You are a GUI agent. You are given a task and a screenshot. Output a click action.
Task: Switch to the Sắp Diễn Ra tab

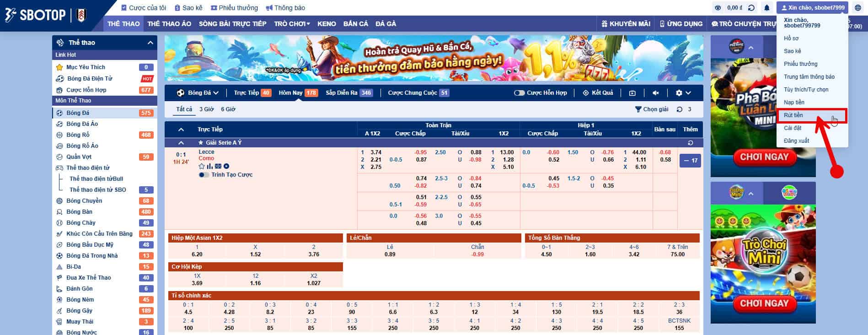[x=342, y=93]
